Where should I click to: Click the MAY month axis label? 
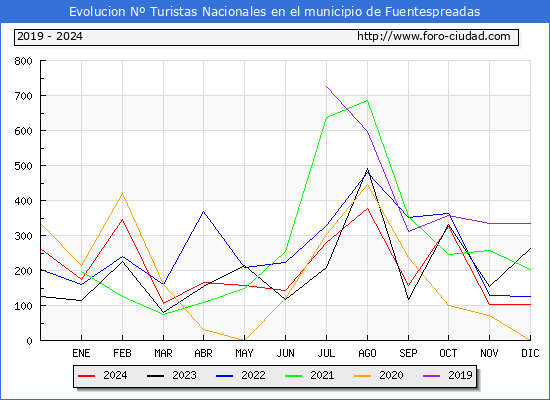(x=244, y=353)
